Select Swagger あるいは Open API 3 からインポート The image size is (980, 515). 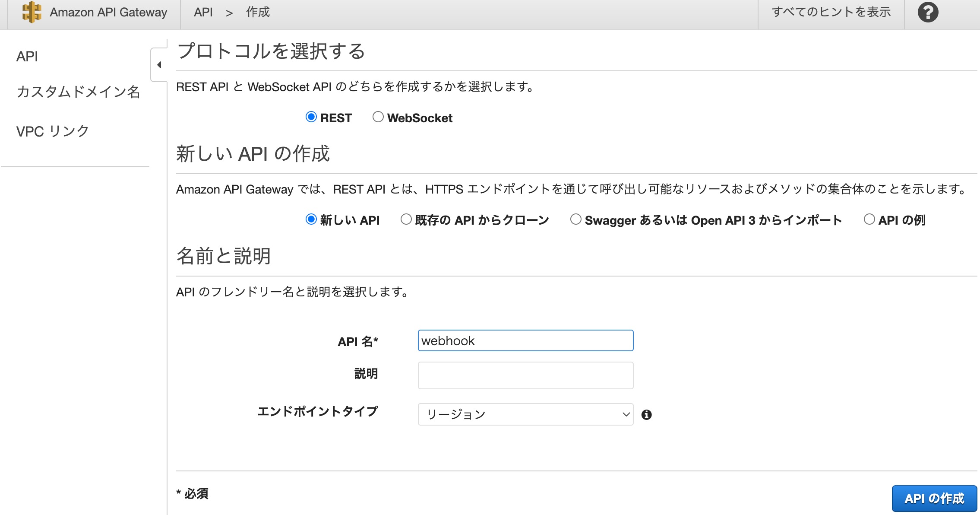(575, 219)
